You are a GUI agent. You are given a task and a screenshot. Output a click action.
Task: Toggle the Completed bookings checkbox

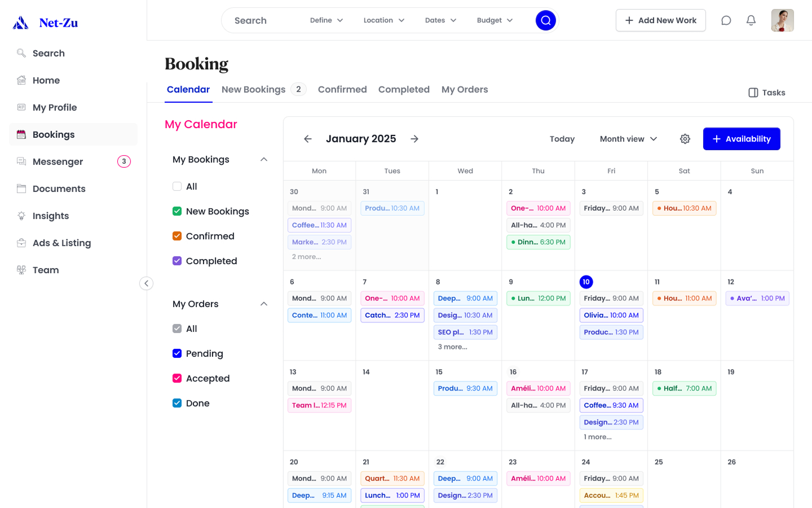pyautogui.click(x=177, y=261)
